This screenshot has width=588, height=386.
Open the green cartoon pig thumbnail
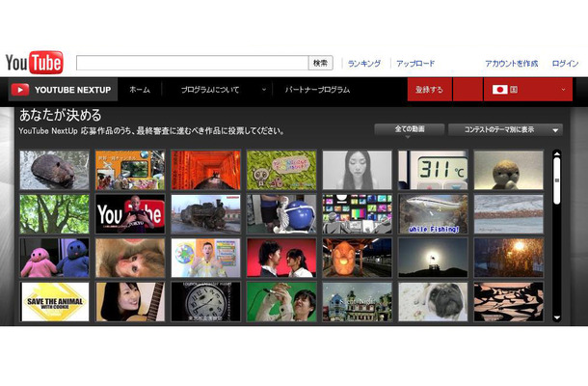click(281, 170)
